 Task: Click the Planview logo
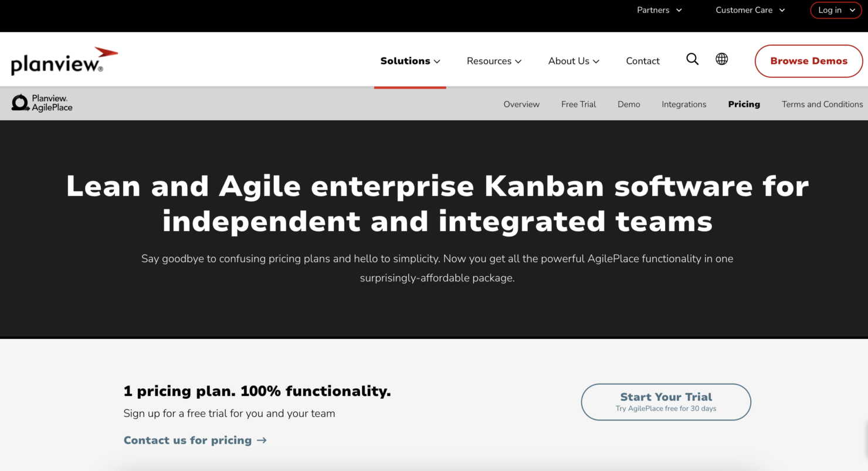click(65, 61)
